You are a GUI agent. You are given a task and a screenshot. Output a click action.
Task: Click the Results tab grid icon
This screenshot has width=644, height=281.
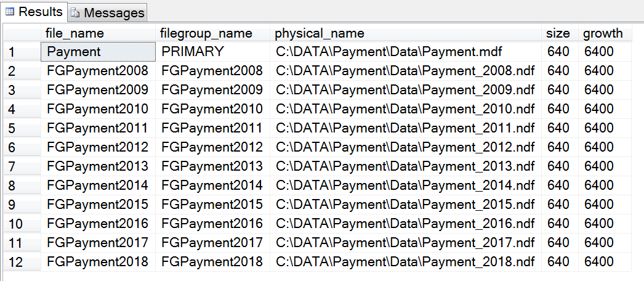pyautogui.click(x=10, y=12)
